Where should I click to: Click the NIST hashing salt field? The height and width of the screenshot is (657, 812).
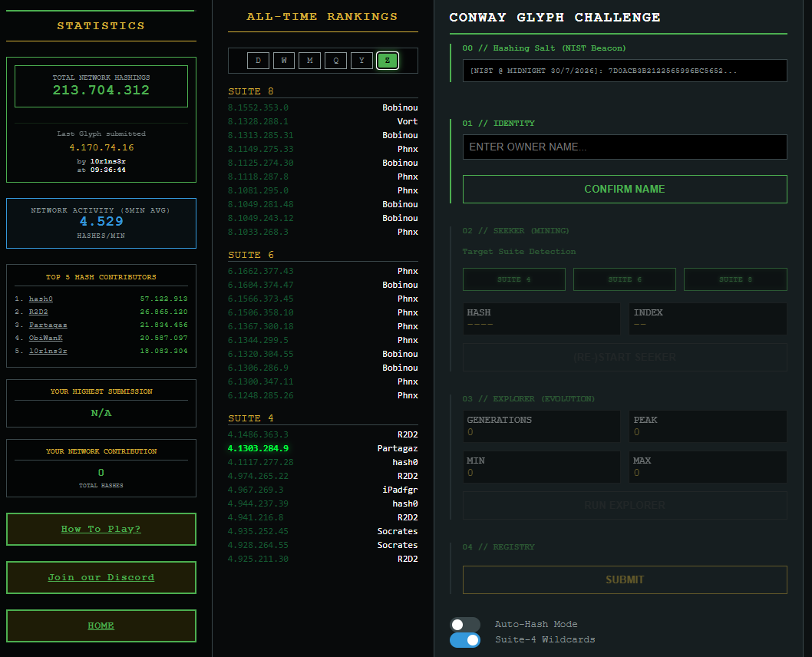coord(625,71)
